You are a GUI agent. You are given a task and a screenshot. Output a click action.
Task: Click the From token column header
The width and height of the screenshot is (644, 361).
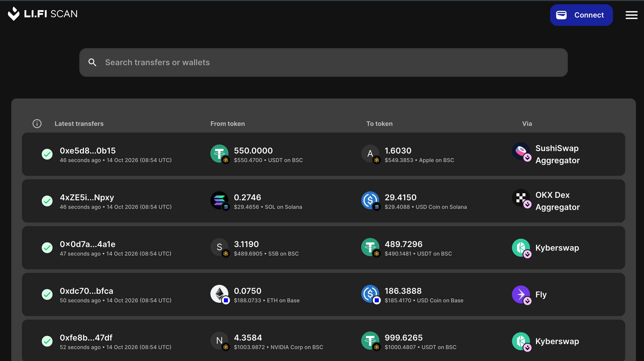pos(227,124)
